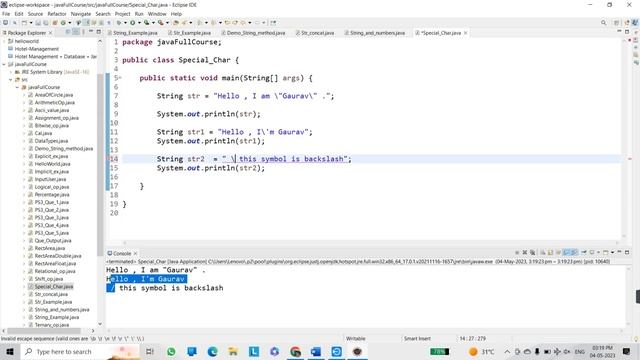Close the Special_Char.java editor tab
Screen dimensions: 640x360
(x=465, y=33)
